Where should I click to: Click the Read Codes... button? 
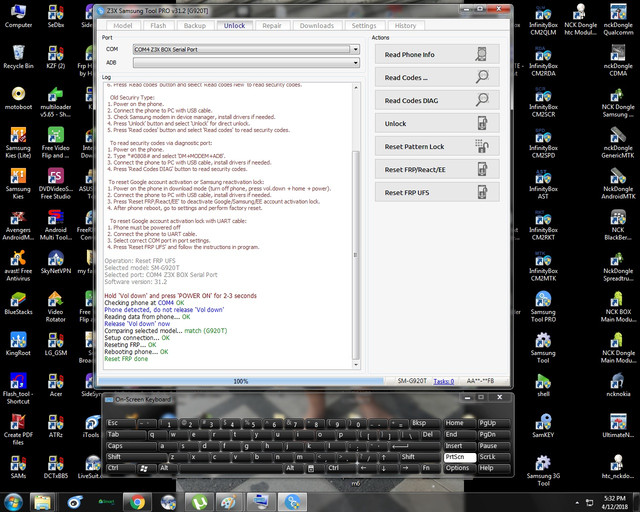coord(437,77)
